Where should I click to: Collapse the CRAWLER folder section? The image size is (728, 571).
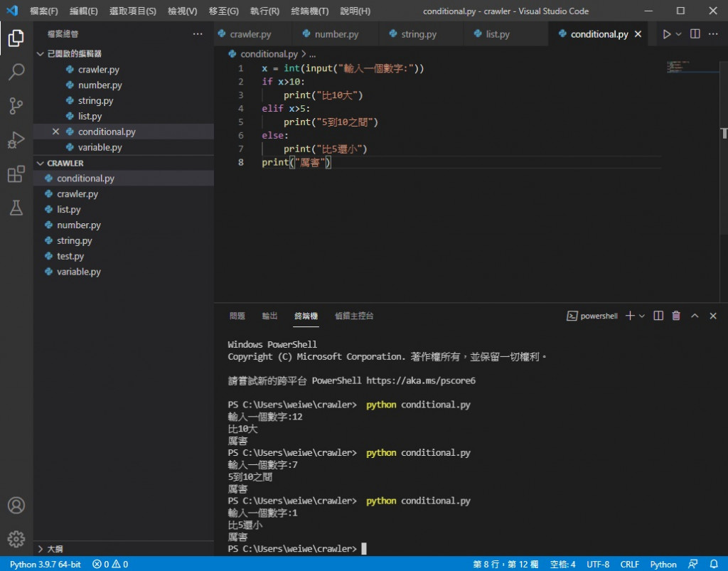pyautogui.click(x=41, y=164)
